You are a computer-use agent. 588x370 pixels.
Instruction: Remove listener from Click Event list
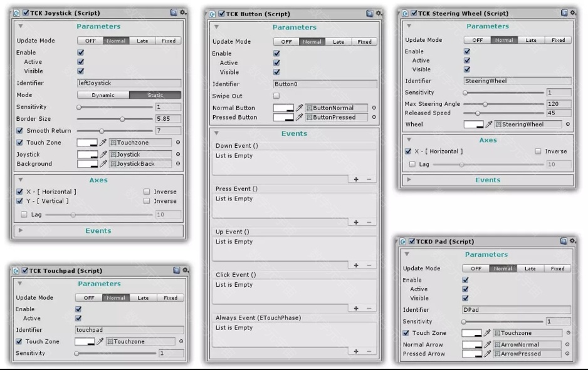[369, 308]
